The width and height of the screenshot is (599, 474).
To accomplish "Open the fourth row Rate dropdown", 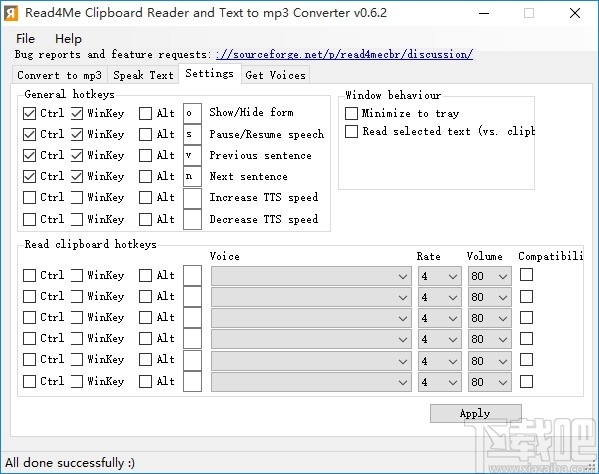I will [x=439, y=339].
